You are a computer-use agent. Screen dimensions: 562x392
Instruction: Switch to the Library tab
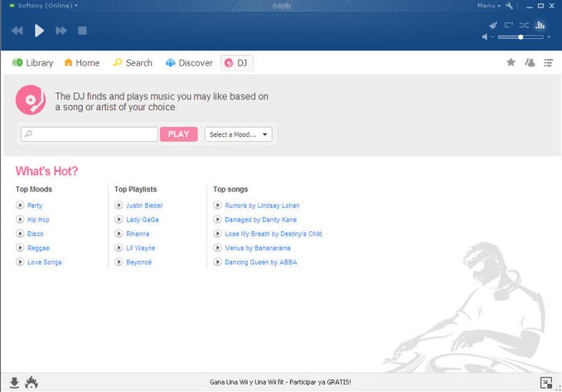[32, 63]
